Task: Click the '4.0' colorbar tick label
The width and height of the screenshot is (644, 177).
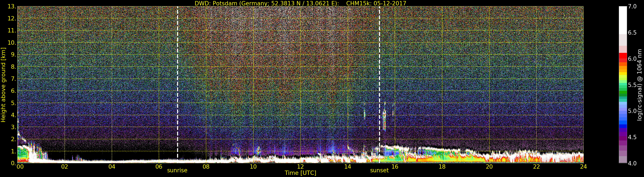Action: 632,163
